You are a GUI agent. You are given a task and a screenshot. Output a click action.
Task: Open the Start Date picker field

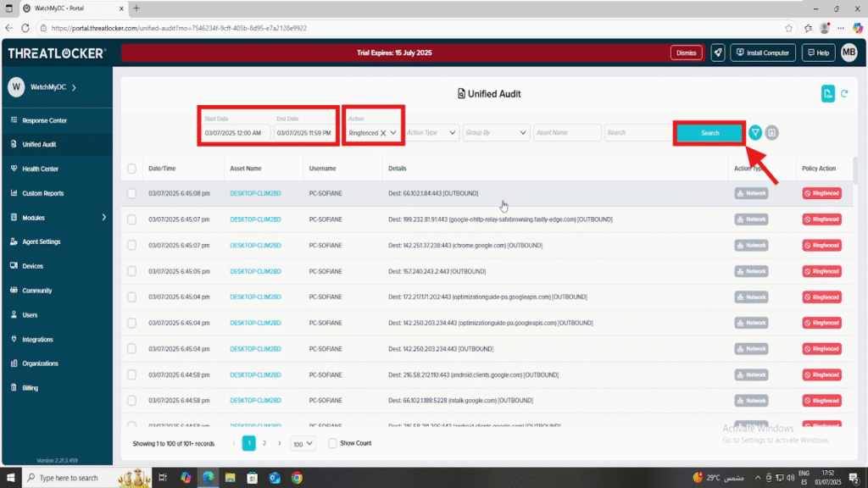point(236,133)
